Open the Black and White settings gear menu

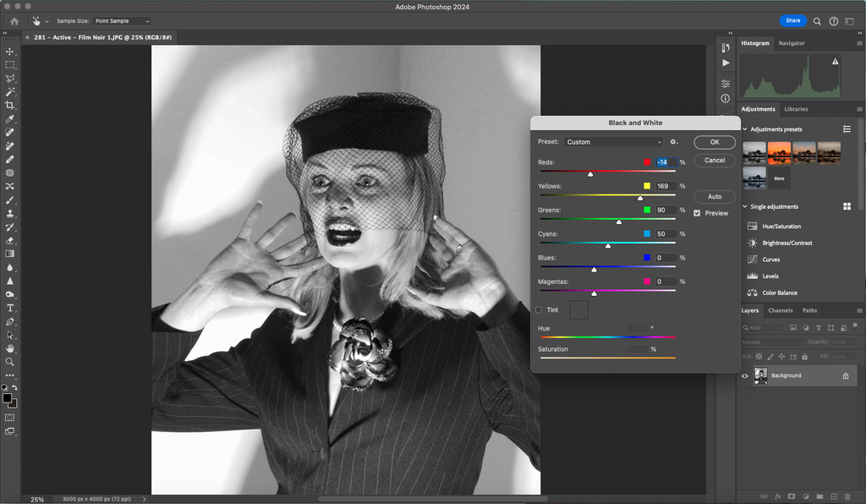[673, 142]
